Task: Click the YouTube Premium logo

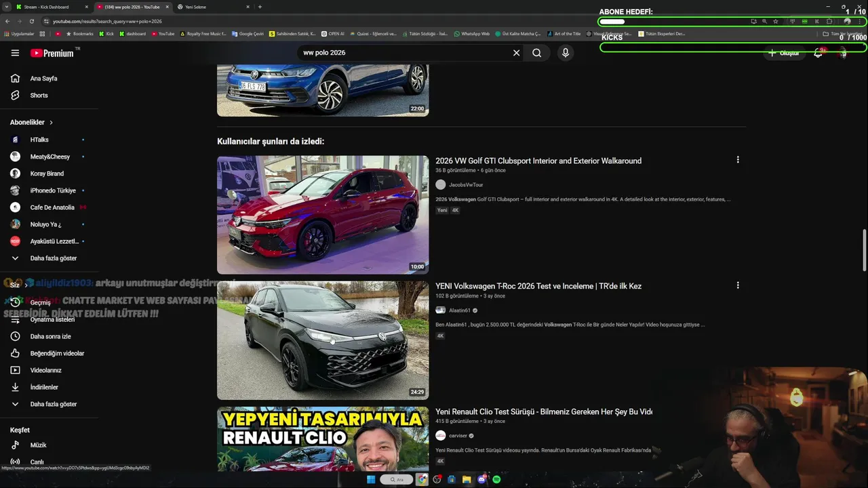Action: click(53, 53)
